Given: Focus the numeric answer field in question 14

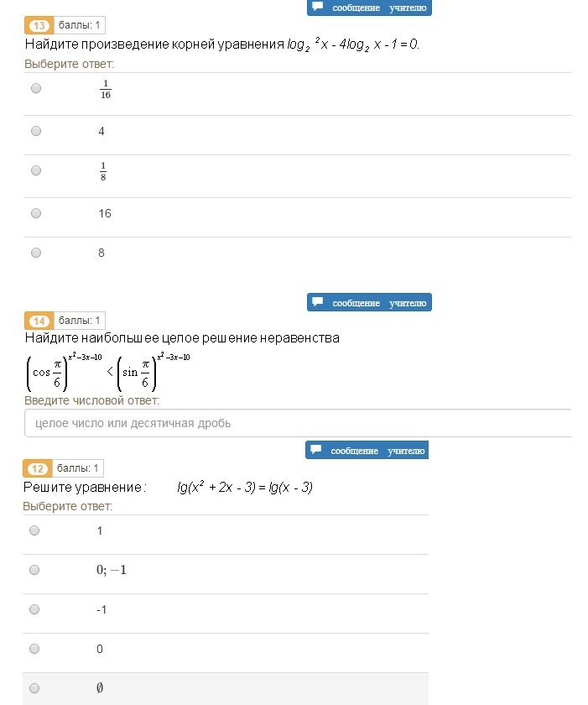Looking at the screenshot, I should tap(298, 423).
